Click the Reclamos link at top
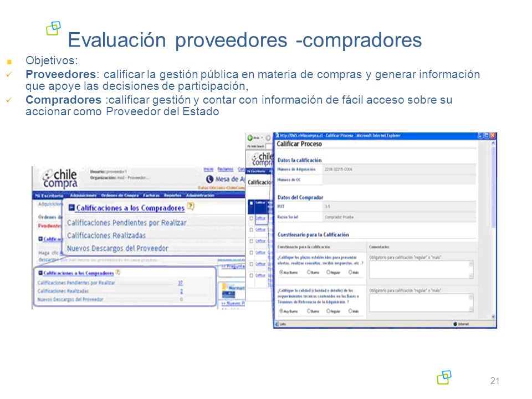532x399 pixels. coord(226,169)
